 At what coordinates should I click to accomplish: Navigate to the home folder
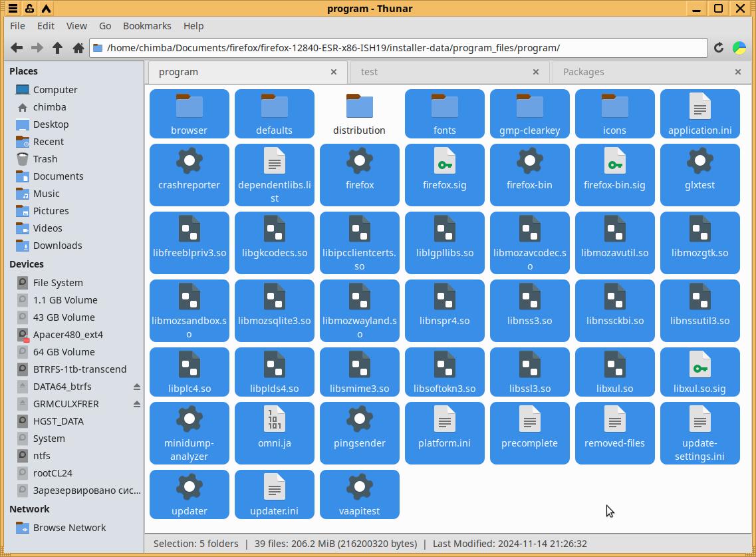[78, 48]
